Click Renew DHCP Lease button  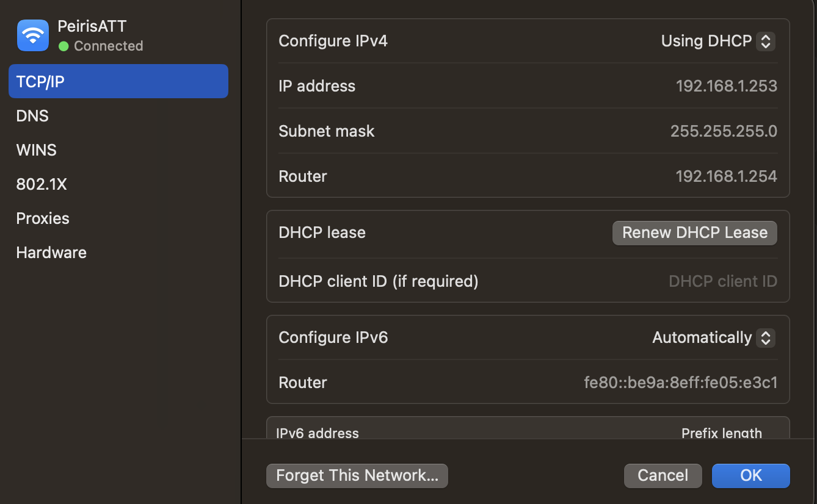[694, 232]
